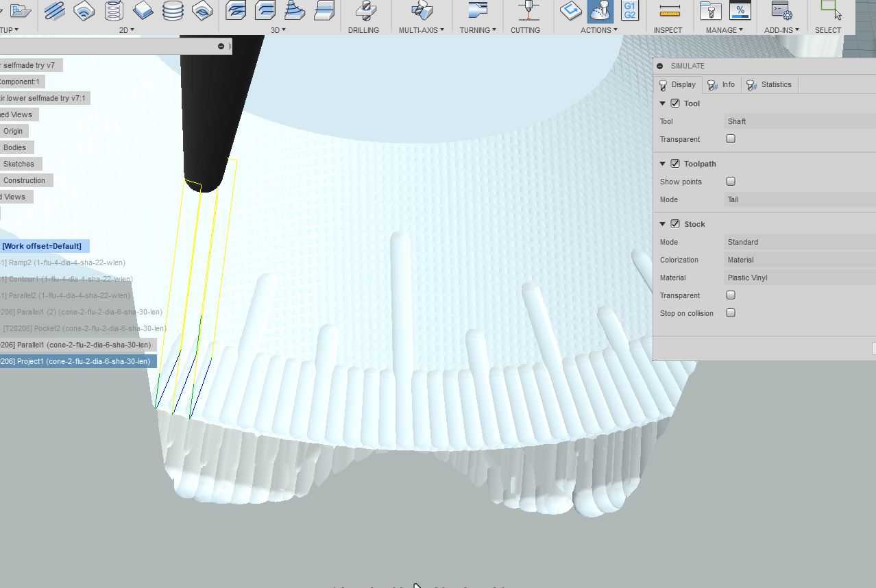Screen dimensions: 876x588
Task: Select the 3D Adaptive Clearing tool
Action: pos(236,10)
